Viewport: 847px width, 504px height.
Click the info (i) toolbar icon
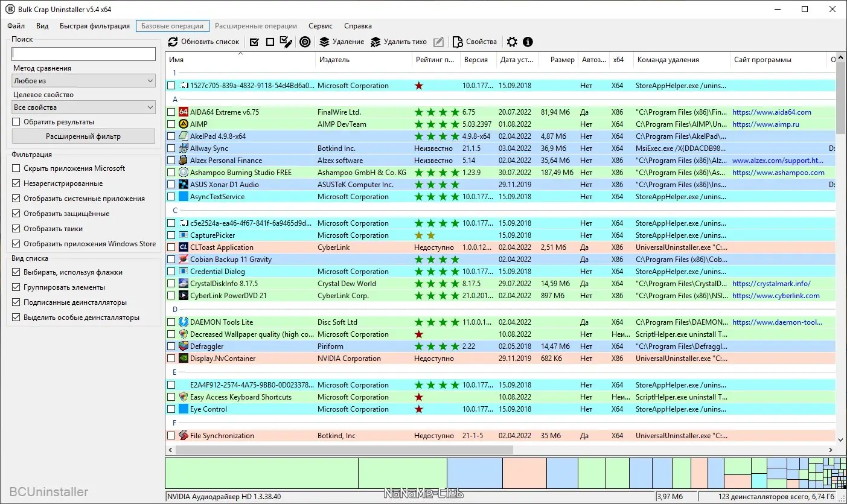(528, 42)
